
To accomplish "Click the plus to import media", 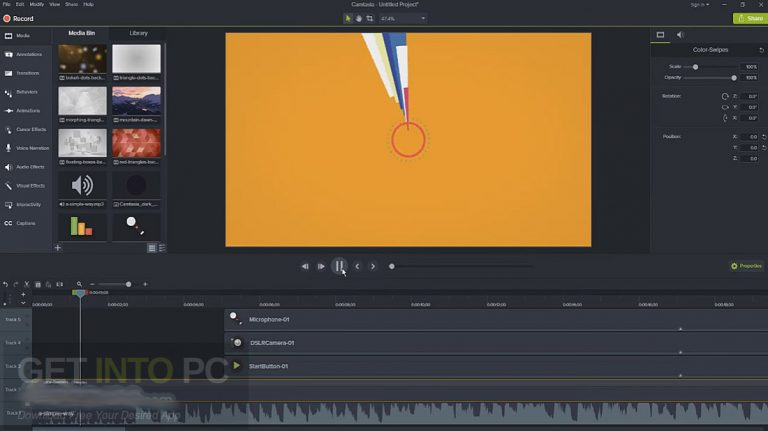I will 57,248.
